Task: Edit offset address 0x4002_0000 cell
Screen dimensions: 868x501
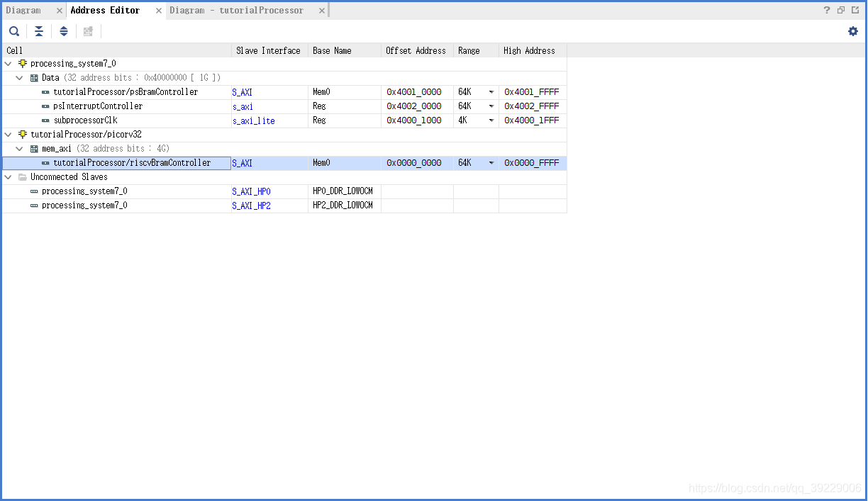Action: [x=417, y=106]
